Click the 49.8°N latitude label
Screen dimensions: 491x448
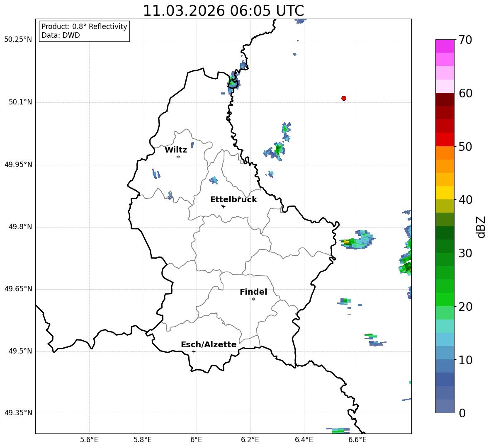[x=20, y=227]
